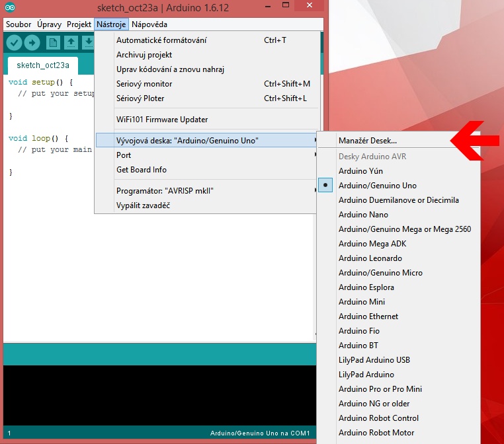The width and height of the screenshot is (504, 444).
Task: Click the Open sketch up-arrow icon
Action: 71,43
